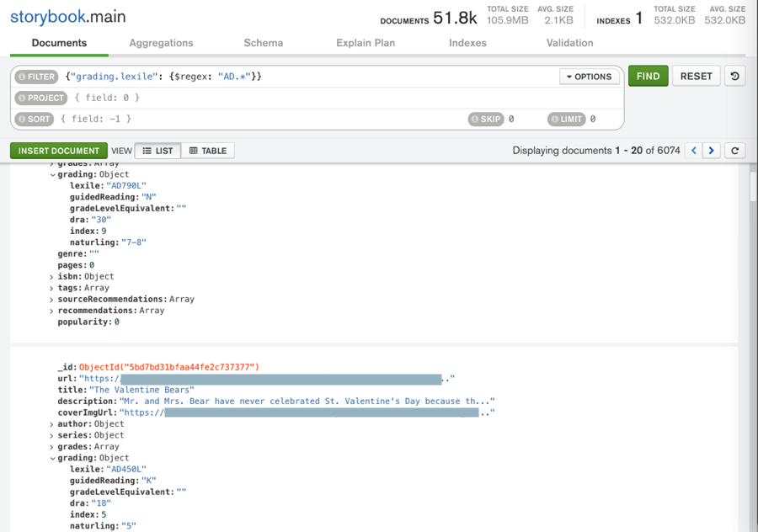Go to previous page of documents

coord(694,151)
